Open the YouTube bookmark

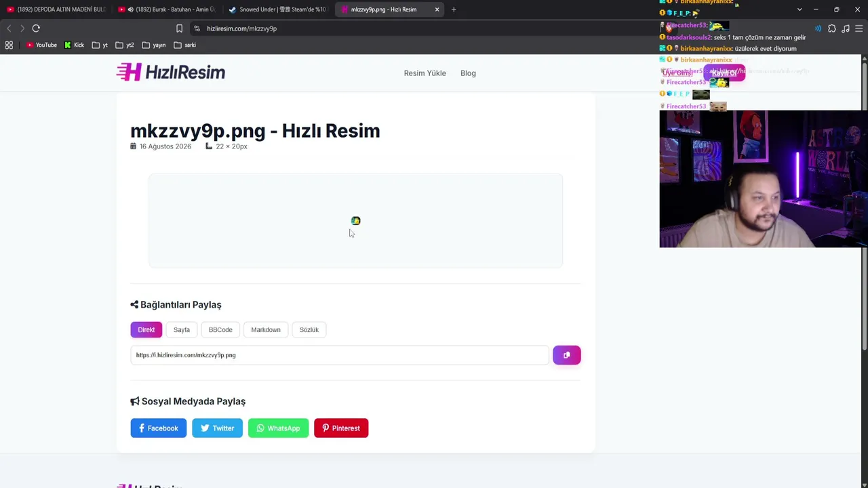41,45
